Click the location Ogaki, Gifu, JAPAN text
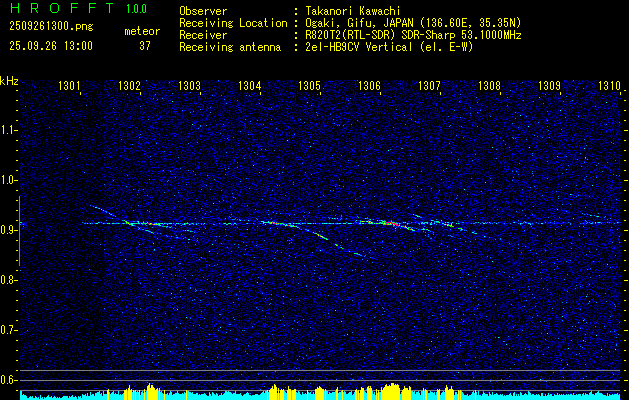The width and height of the screenshot is (629, 400). pos(413,23)
